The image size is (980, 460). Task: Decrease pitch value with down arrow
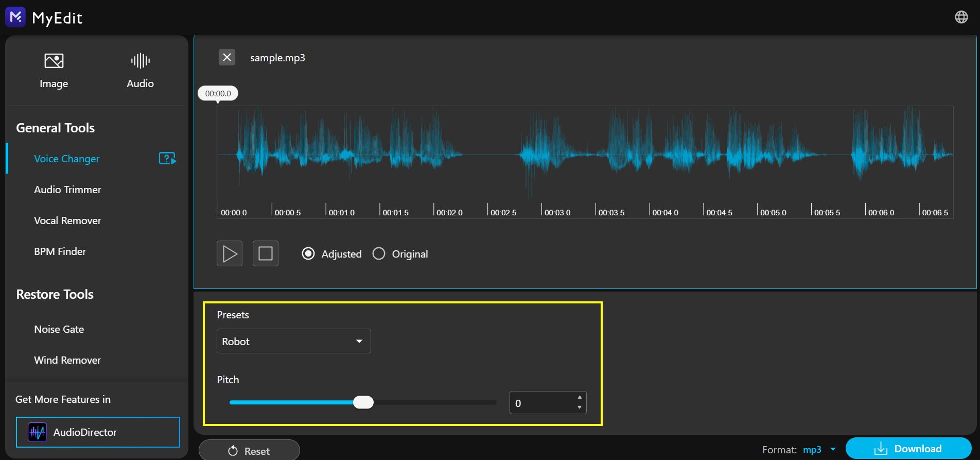click(580, 407)
